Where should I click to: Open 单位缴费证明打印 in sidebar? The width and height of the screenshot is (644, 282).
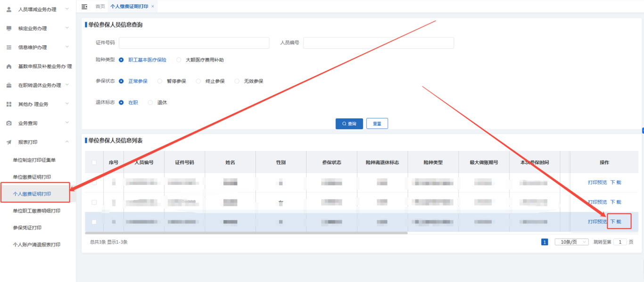point(32,177)
